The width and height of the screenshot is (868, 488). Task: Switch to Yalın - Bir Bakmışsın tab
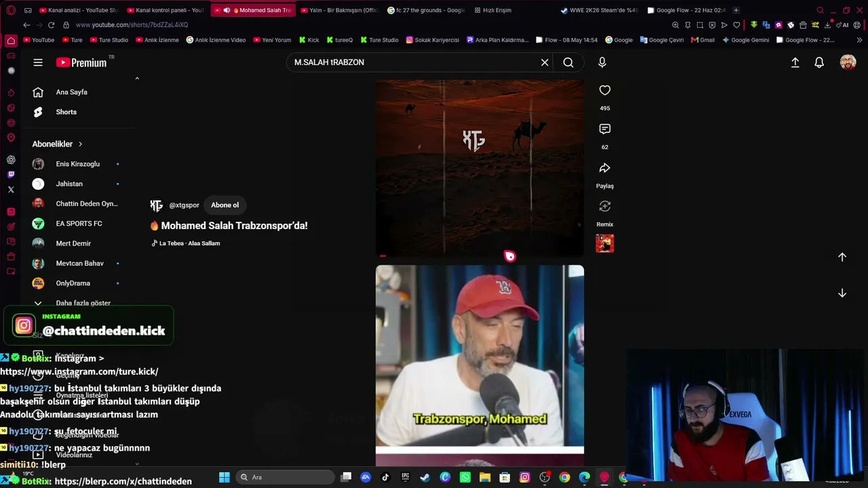pyautogui.click(x=338, y=10)
